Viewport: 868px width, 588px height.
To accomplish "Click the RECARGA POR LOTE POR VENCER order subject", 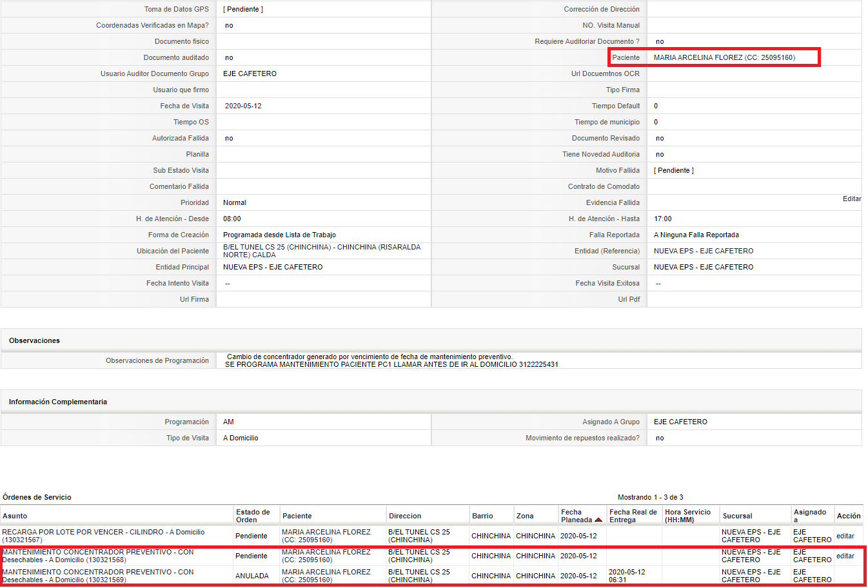I will point(103,536).
